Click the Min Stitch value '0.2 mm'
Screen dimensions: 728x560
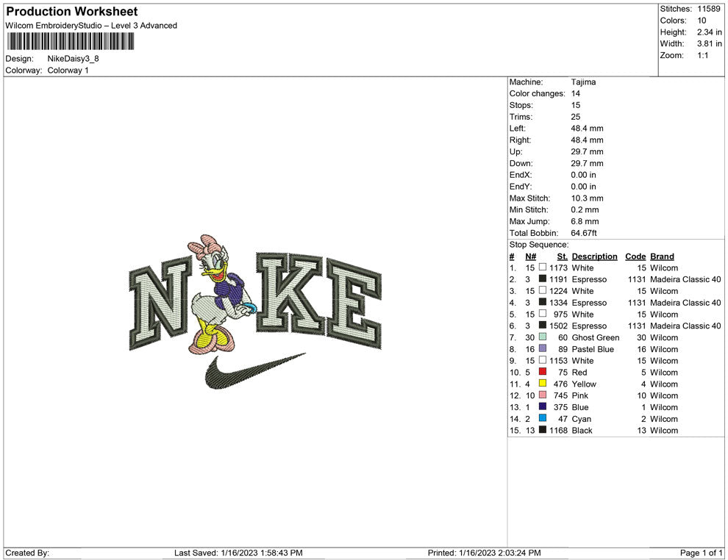point(585,209)
